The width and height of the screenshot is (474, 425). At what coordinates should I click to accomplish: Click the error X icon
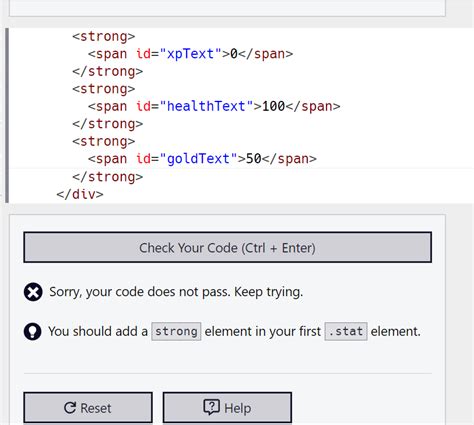pos(33,292)
